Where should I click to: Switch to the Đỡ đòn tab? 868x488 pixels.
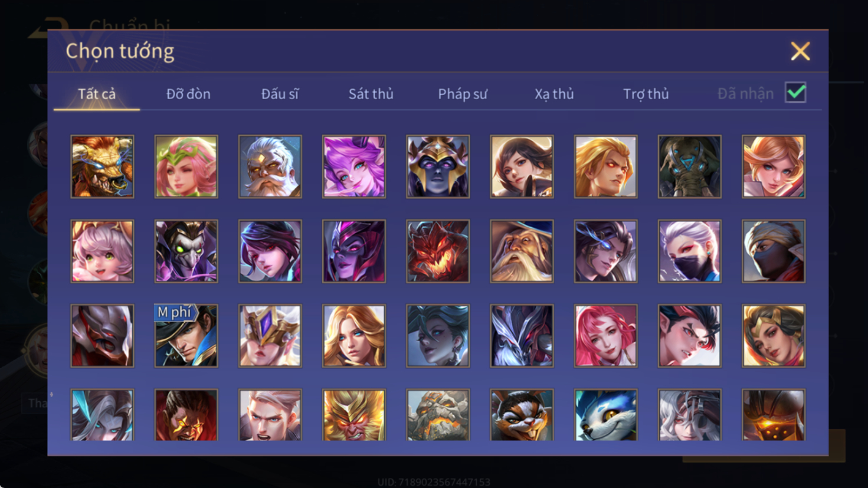coord(188,94)
